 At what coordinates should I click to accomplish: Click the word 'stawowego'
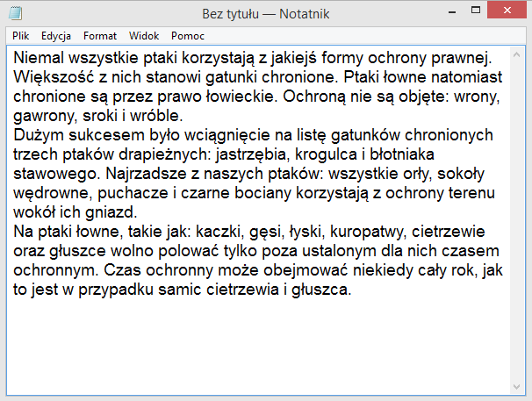pos(57,174)
